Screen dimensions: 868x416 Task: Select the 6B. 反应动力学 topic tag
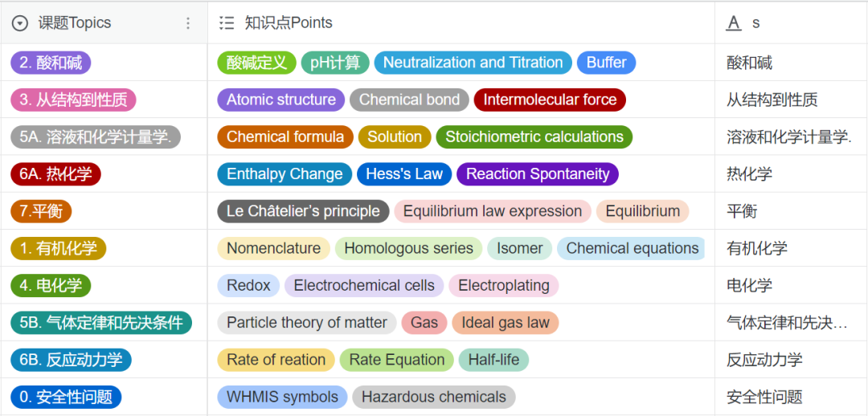[72, 360]
